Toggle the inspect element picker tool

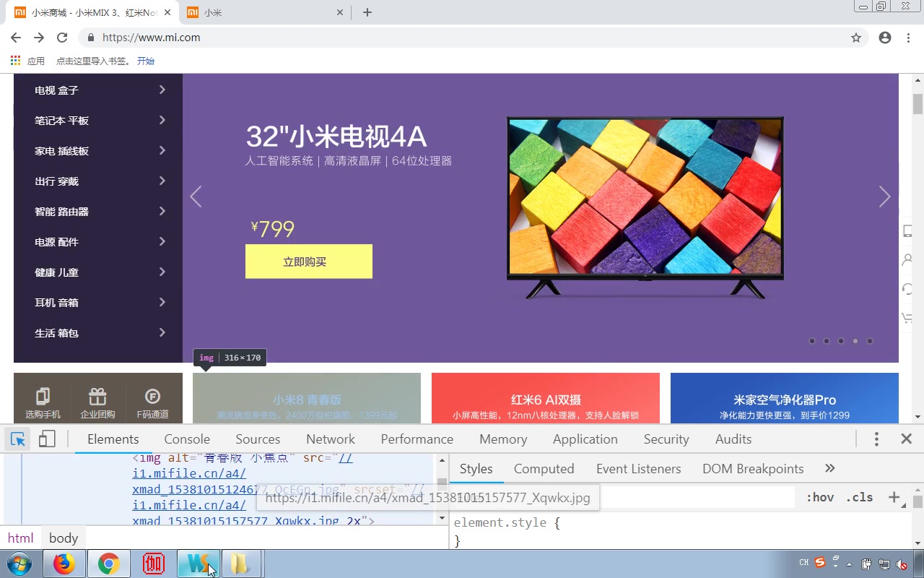coord(18,439)
